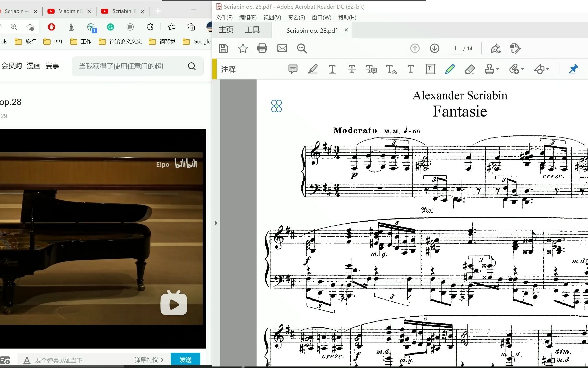Open the 钢琴类 bookmarks folder
588x368 pixels.
162,42
